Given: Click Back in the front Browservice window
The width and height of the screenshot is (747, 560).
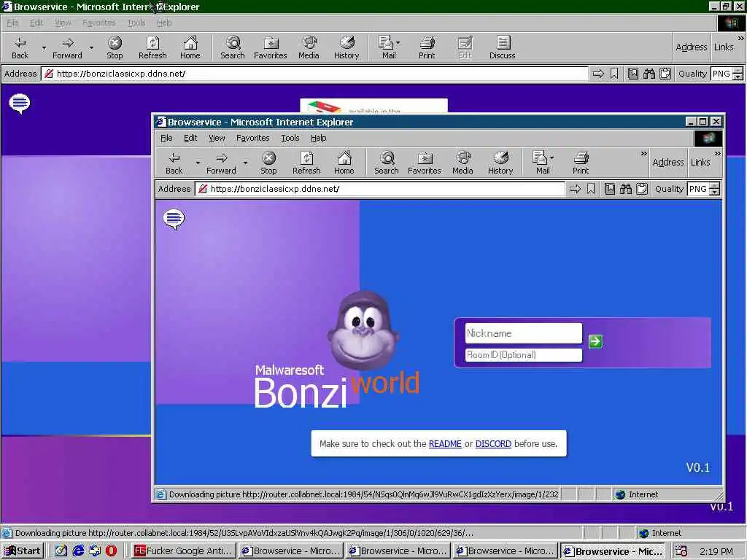Looking at the screenshot, I should (x=174, y=163).
